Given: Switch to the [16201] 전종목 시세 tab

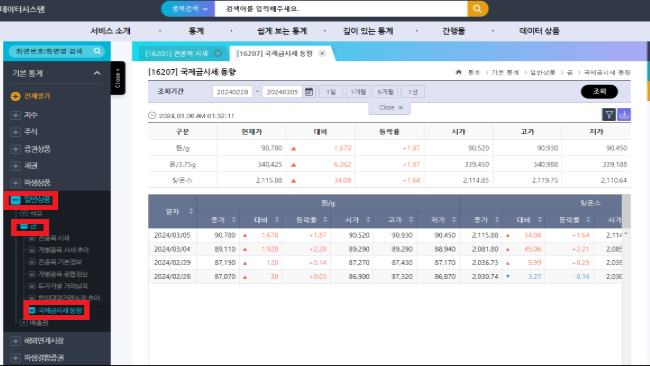Looking at the screenshot, I should (177, 53).
